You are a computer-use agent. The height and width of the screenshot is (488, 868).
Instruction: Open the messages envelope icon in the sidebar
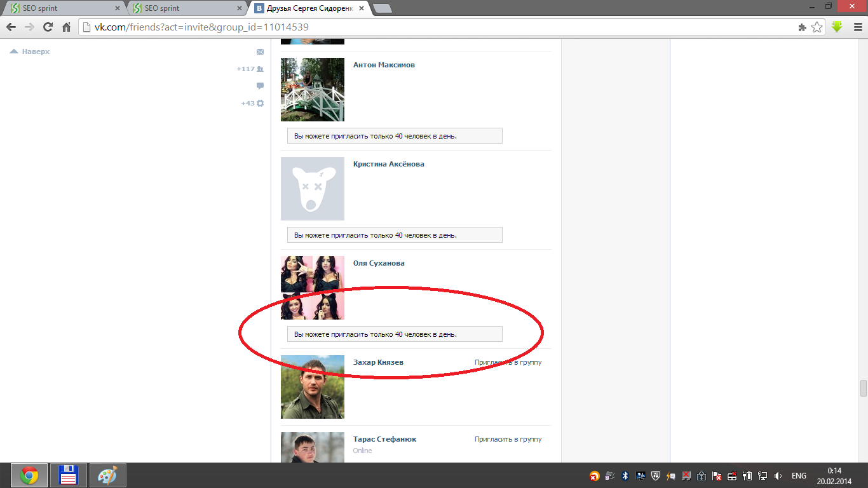[260, 51]
